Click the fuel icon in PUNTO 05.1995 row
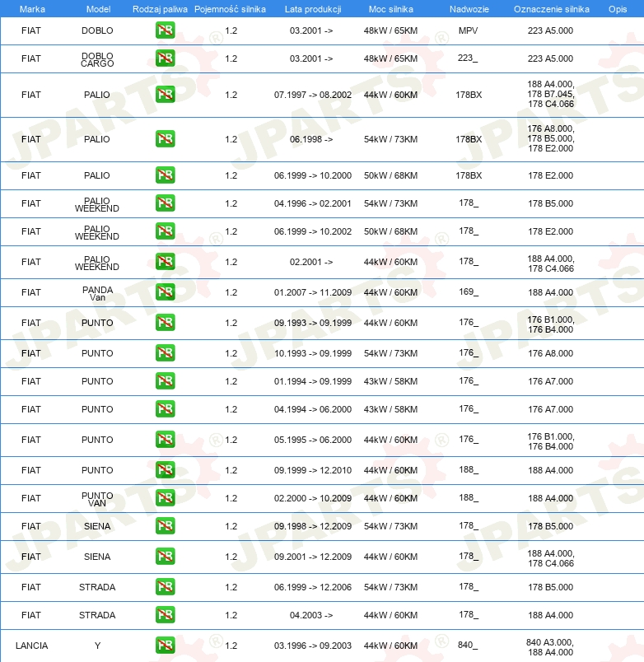The width and height of the screenshot is (644, 662). click(x=165, y=440)
